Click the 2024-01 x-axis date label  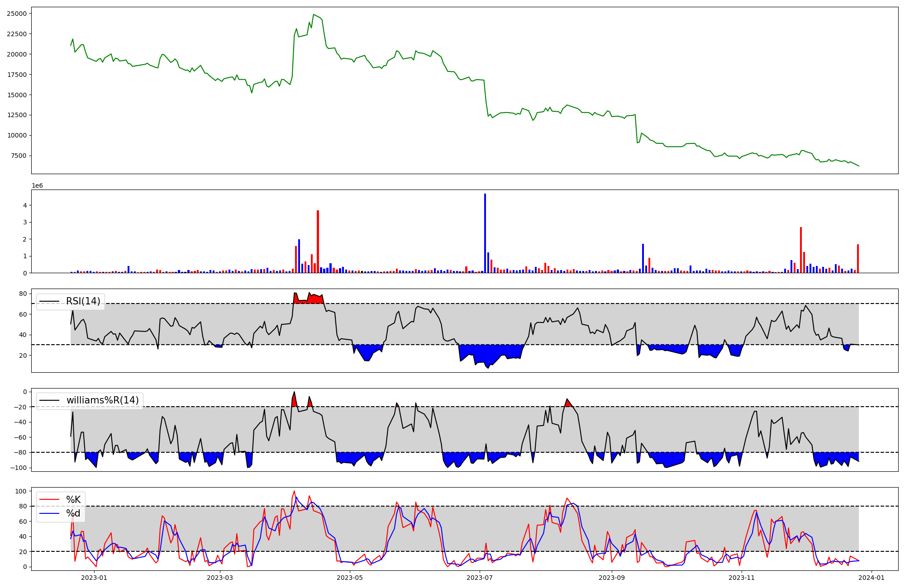[x=872, y=578]
